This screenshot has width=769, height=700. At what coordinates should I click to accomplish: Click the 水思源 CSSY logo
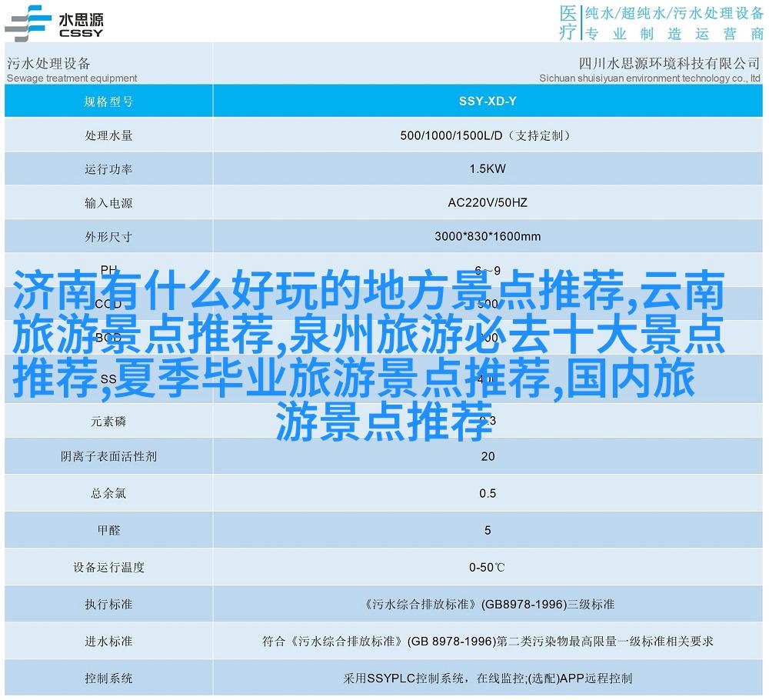tap(54, 23)
